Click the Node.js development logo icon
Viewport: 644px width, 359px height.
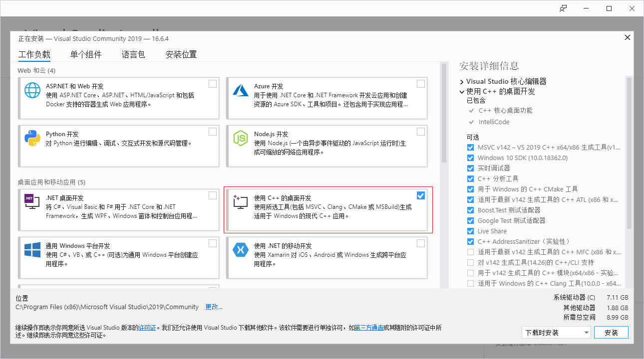[x=241, y=138]
